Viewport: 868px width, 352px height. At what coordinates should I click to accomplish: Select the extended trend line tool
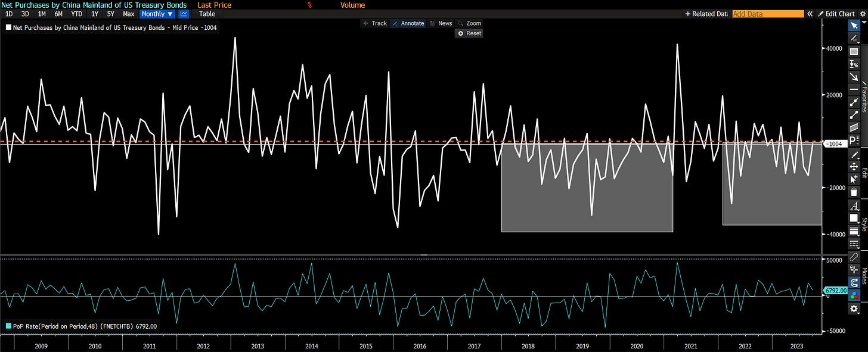tap(854, 102)
